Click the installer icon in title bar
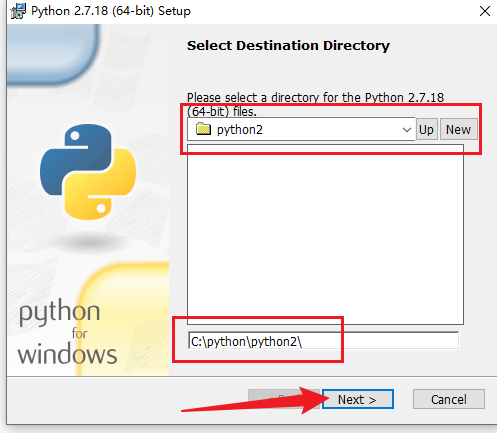Screen dimensions: 497x433 click(x=18, y=11)
